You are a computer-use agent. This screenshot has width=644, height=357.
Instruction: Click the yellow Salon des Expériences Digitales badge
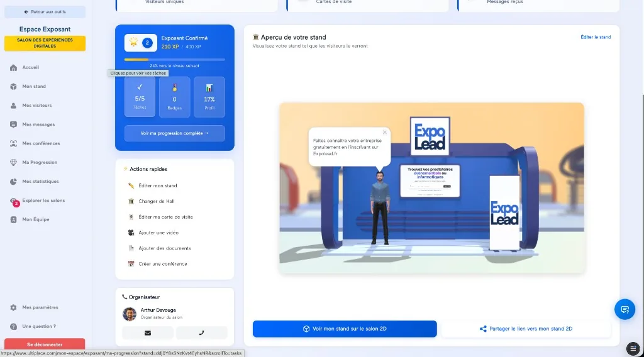(x=45, y=43)
